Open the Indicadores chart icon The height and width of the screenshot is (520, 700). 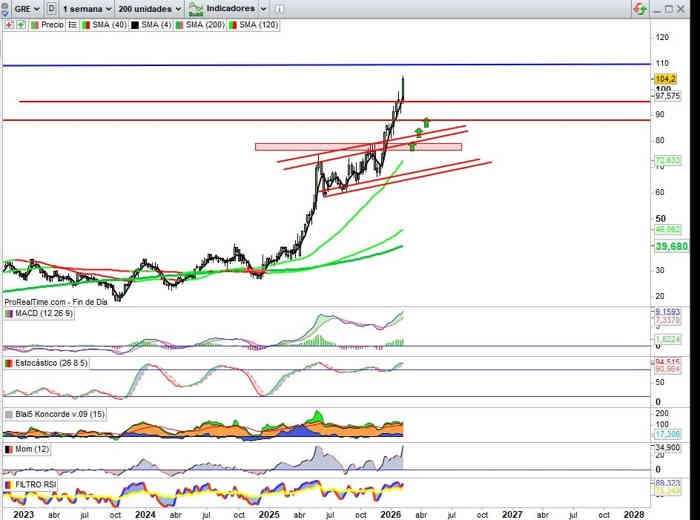click(198, 8)
